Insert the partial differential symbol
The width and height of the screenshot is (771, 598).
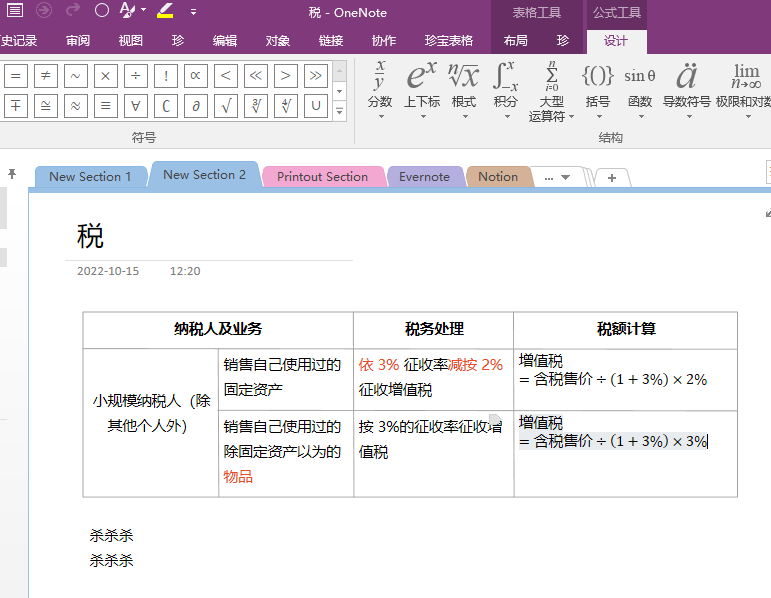click(x=196, y=106)
